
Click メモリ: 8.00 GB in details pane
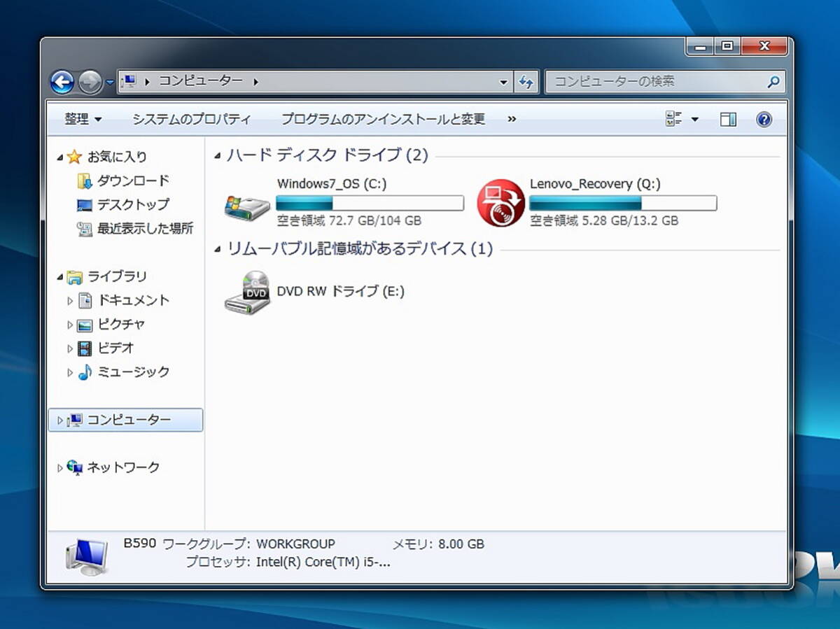click(x=438, y=544)
